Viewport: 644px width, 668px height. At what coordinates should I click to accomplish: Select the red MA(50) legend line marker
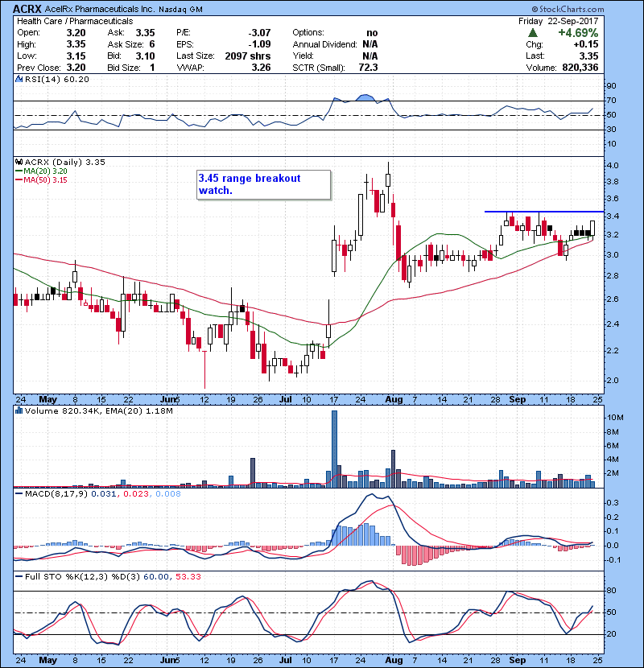19,180
